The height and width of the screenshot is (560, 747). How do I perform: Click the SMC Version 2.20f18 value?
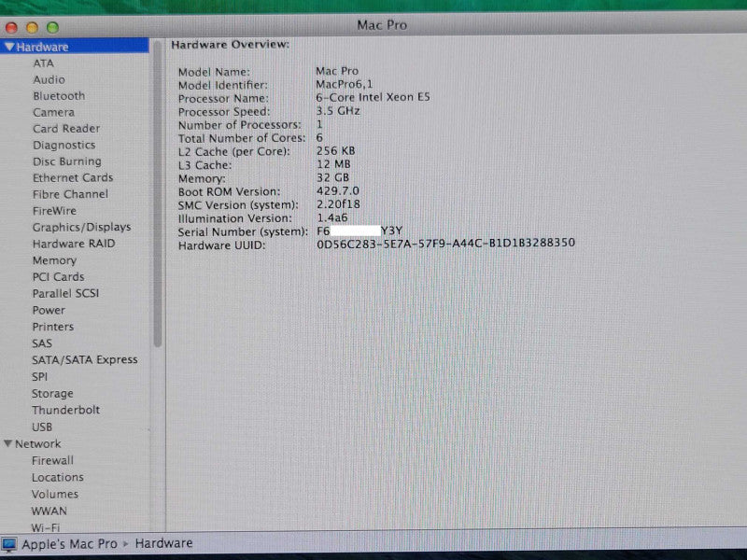click(338, 204)
